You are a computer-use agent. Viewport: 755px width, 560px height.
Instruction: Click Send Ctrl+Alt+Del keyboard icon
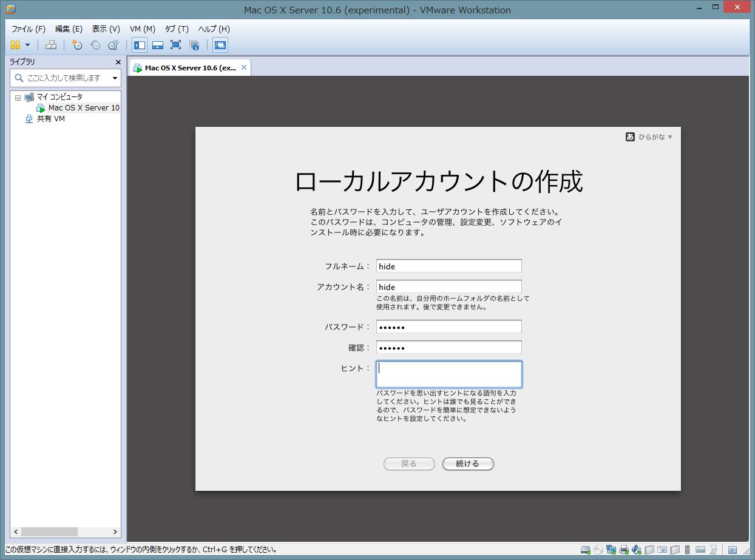[x=51, y=45]
